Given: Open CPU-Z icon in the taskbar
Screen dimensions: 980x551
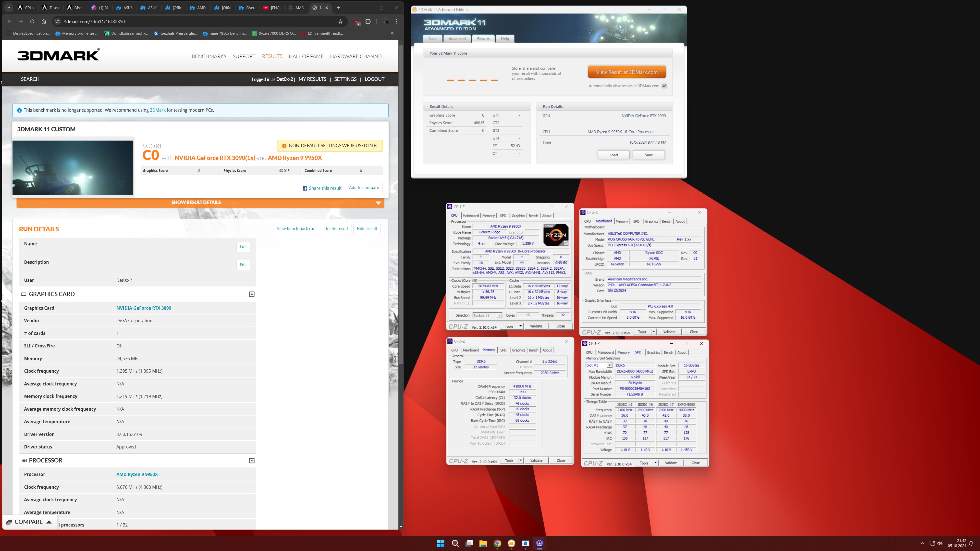Looking at the screenshot, I should tap(540, 543).
